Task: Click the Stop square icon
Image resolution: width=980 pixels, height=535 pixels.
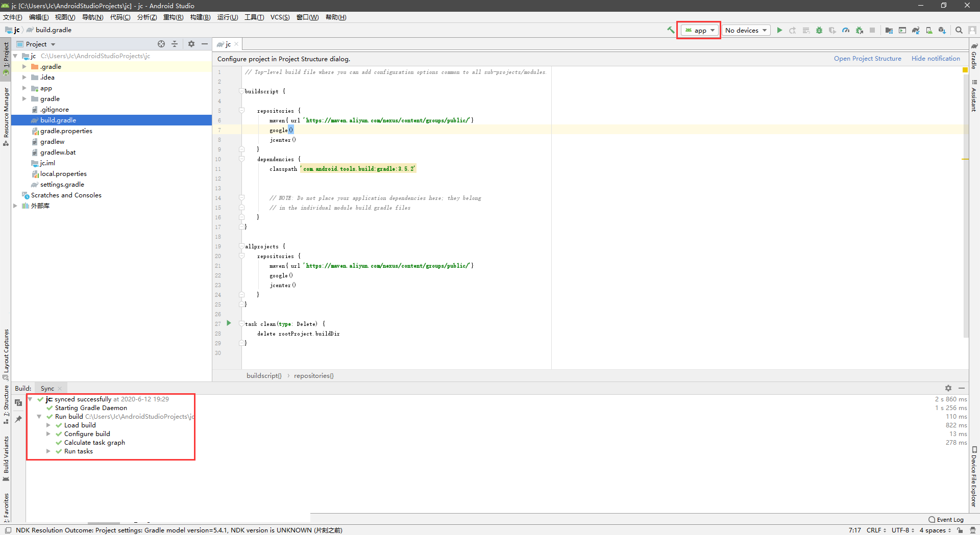Action: tap(872, 30)
